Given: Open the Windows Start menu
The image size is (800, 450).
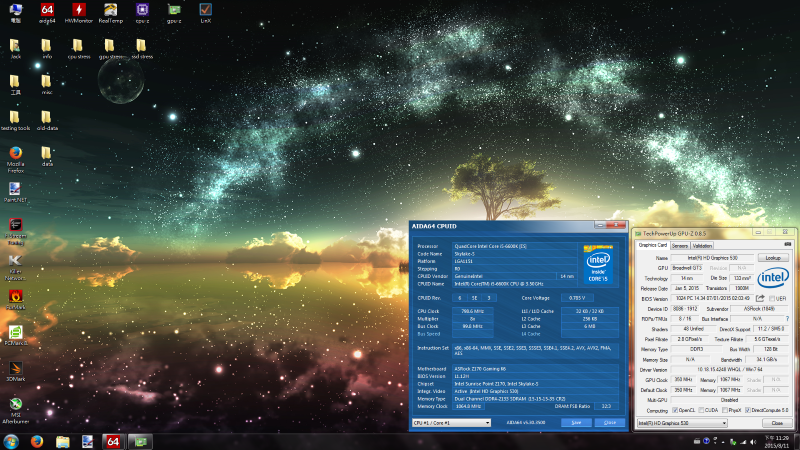Looking at the screenshot, I should (10, 441).
